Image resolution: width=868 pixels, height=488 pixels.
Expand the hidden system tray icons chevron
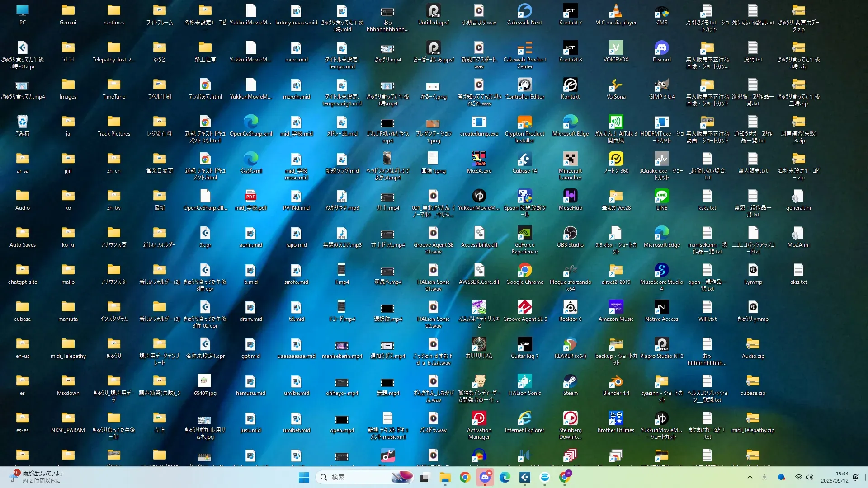tap(750, 477)
